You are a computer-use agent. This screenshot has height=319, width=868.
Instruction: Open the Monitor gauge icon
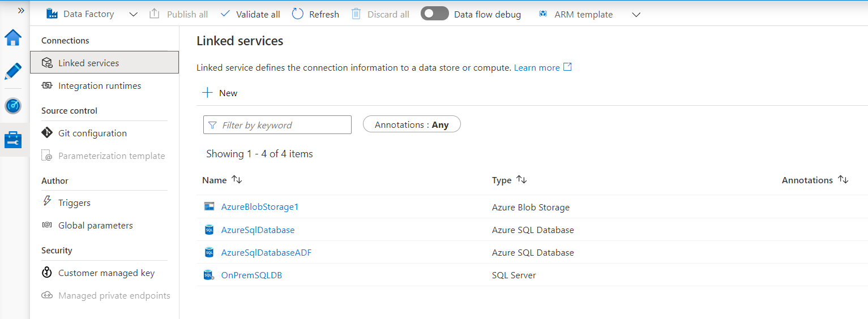(x=13, y=106)
